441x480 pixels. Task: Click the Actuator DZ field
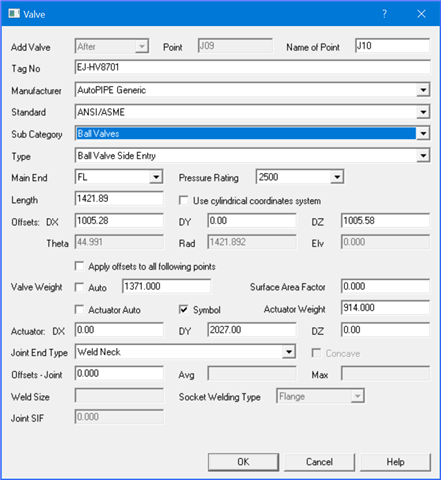click(x=385, y=330)
